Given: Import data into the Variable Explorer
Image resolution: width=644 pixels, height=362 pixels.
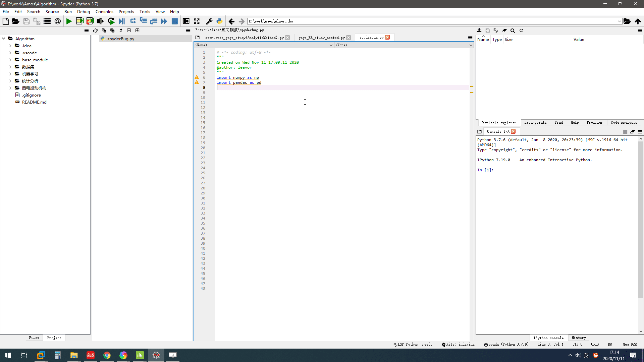Looking at the screenshot, I should pos(479,31).
